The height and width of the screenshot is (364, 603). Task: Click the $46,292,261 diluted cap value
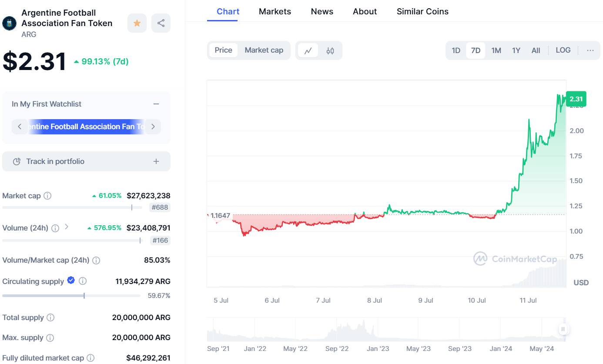[148, 358]
